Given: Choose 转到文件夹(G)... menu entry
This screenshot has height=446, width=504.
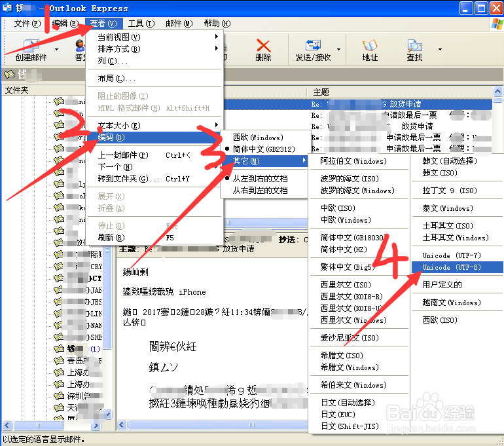Looking at the screenshot, I should coord(154,179).
